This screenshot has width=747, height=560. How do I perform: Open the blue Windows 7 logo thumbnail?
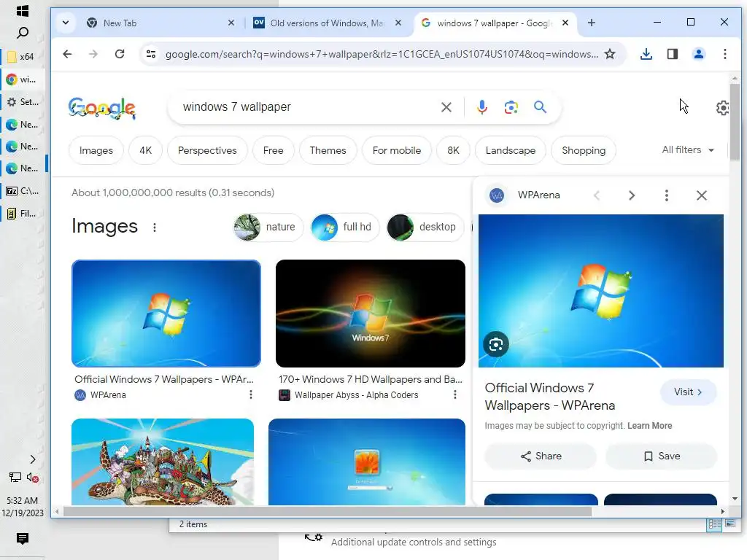click(x=166, y=314)
